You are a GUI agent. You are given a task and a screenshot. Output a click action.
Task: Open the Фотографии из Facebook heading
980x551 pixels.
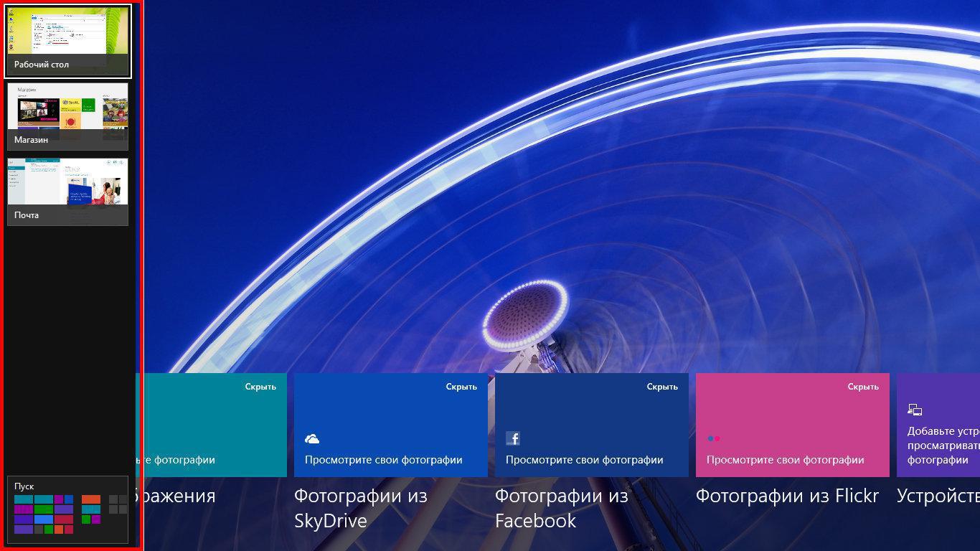click(562, 508)
